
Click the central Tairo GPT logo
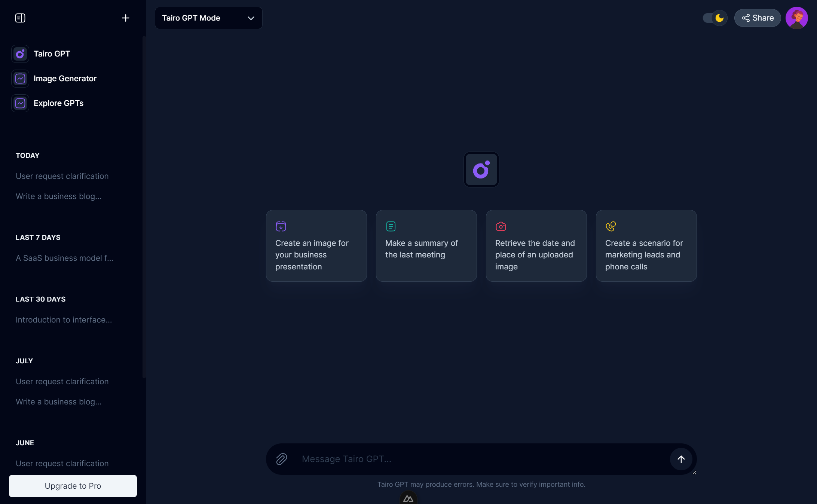481,169
